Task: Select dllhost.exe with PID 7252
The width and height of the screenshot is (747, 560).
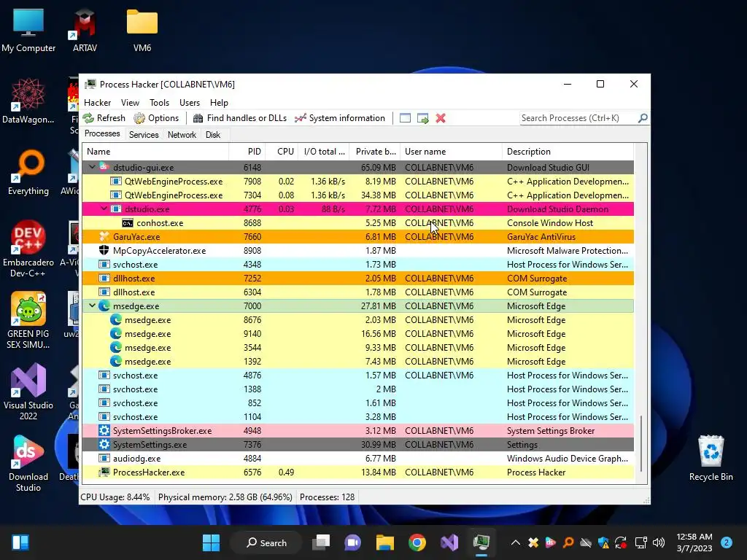Action: 357,278
